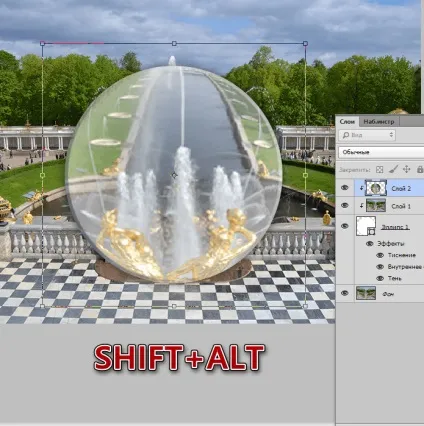424x426 pixels.
Task: Switch to the Набинстр tab
Action: point(379,122)
